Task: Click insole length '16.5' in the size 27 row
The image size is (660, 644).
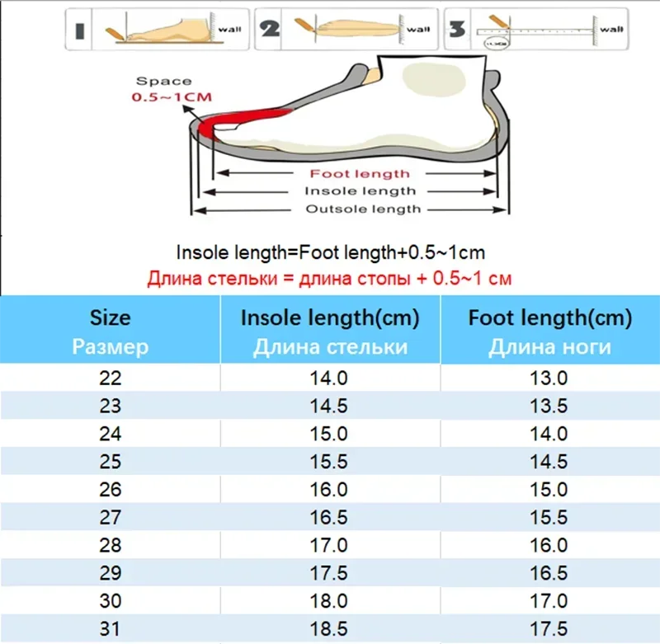Action: (x=328, y=517)
